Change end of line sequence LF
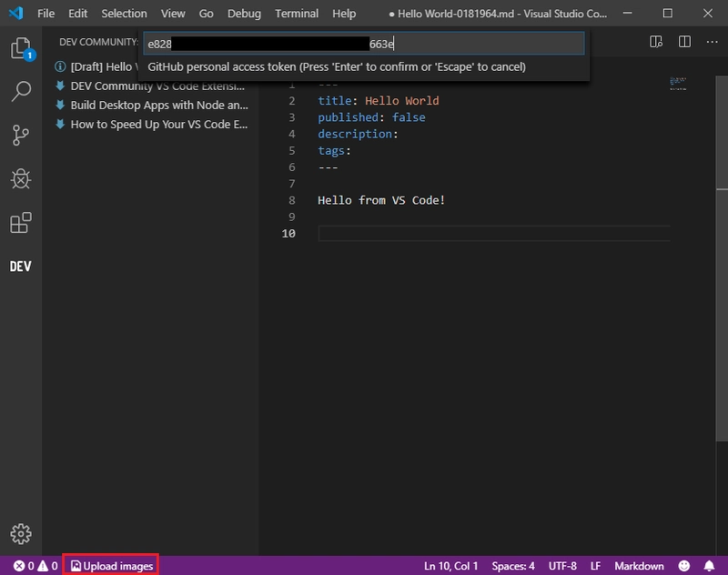Viewport: 728px width, 575px height. 595,566
